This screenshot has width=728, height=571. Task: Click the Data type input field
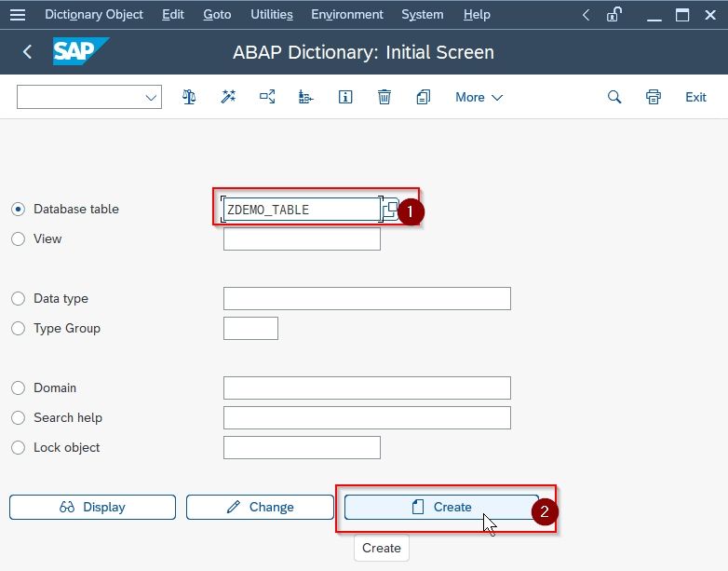[367, 298]
